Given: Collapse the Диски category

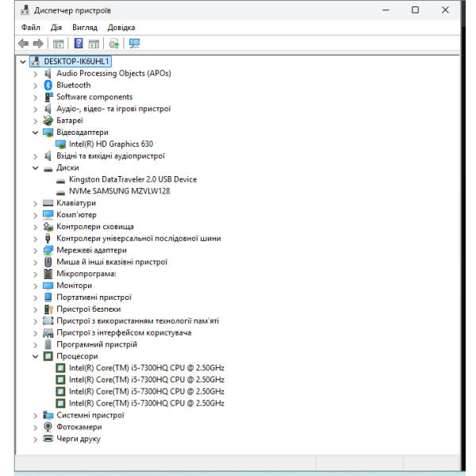Looking at the screenshot, I should [x=35, y=168].
